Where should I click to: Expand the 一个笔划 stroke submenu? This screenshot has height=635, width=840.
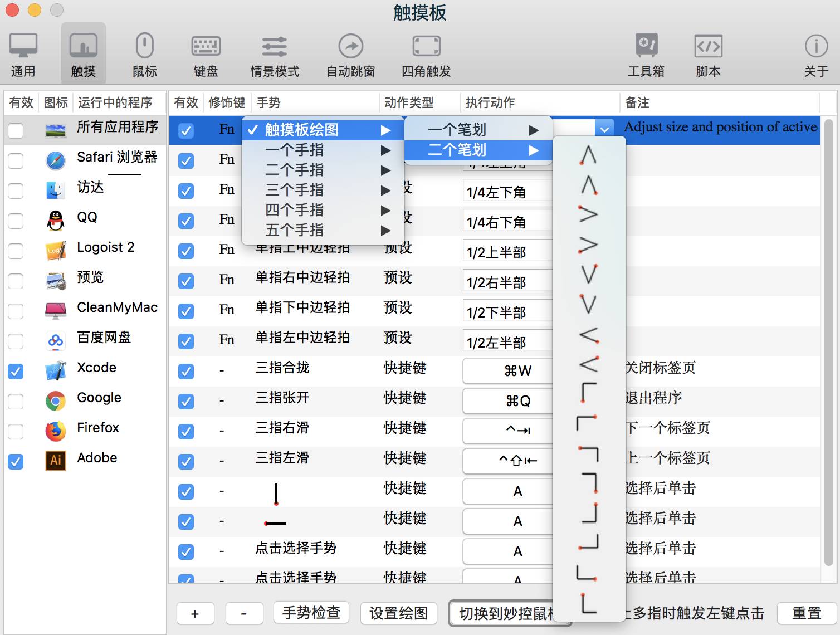coord(478,130)
